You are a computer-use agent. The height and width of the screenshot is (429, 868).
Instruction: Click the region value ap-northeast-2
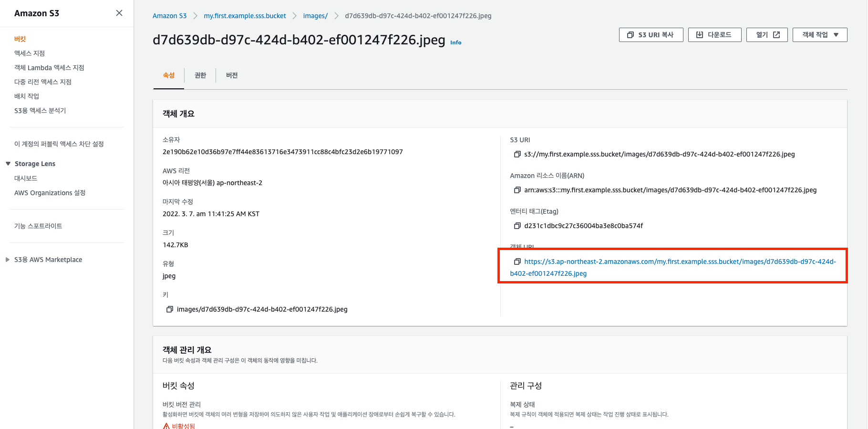pyautogui.click(x=212, y=183)
